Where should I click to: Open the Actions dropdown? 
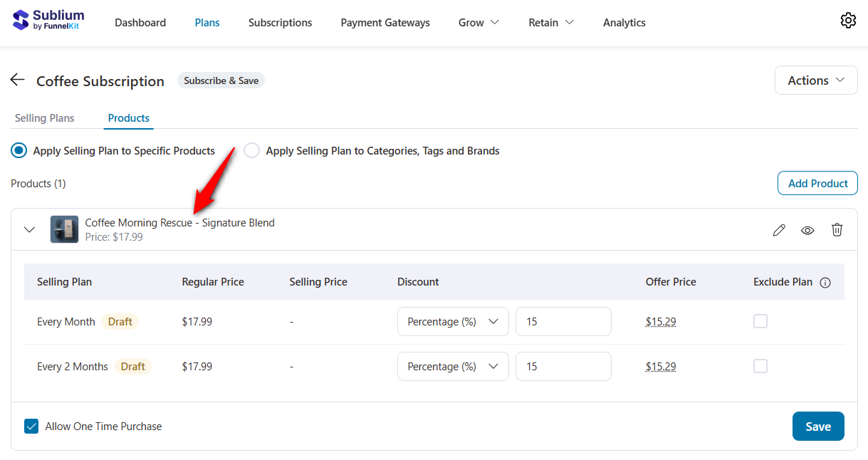(815, 80)
